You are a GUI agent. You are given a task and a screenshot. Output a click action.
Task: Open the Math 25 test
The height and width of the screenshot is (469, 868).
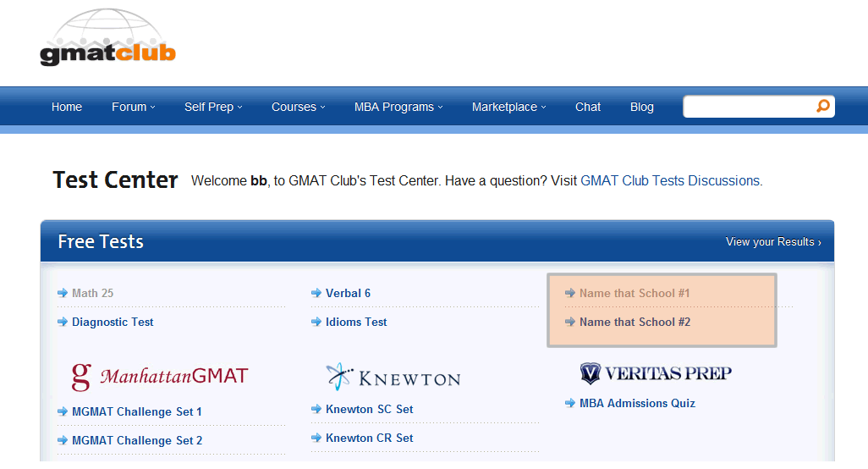click(x=92, y=293)
